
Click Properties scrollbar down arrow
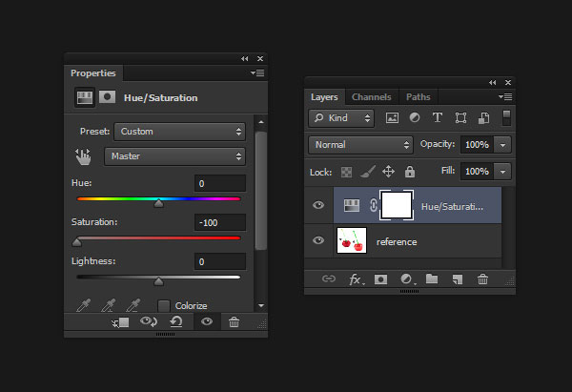[x=261, y=306]
